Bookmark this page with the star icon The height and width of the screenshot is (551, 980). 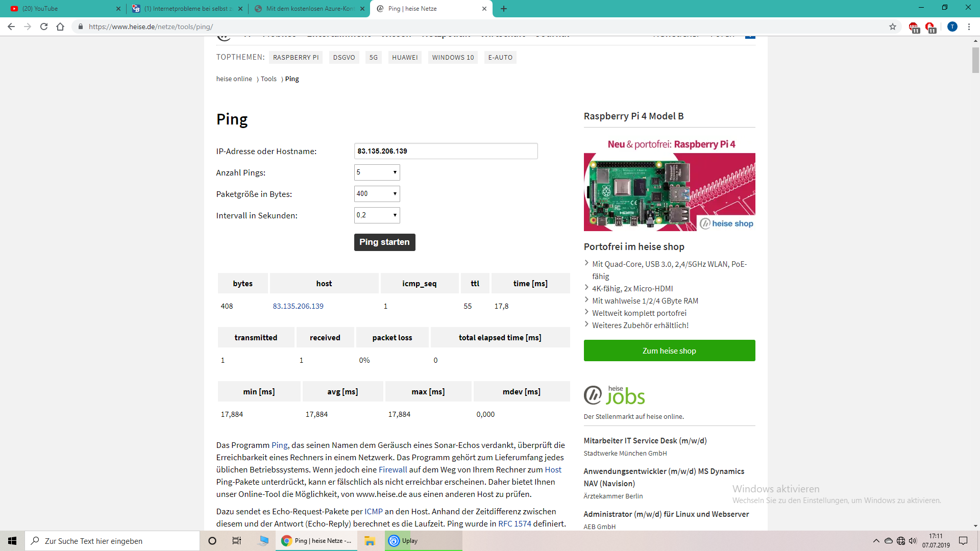[x=893, y=27]
